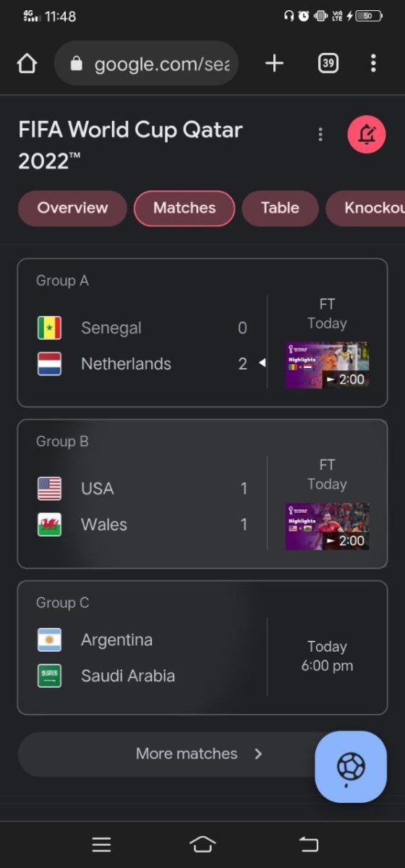Expand More matches chevron
The width and height of the screenshot is (405, 868).
tap(258, 754)
